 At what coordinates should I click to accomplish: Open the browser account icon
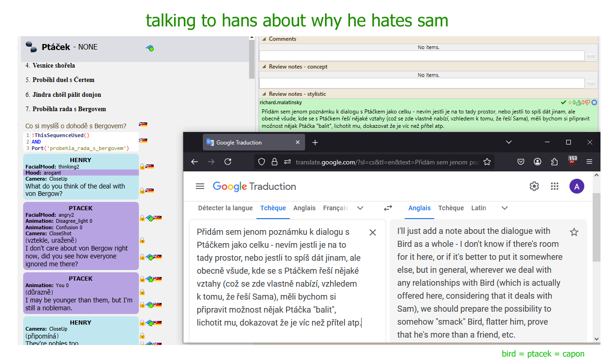pos(538,162)
